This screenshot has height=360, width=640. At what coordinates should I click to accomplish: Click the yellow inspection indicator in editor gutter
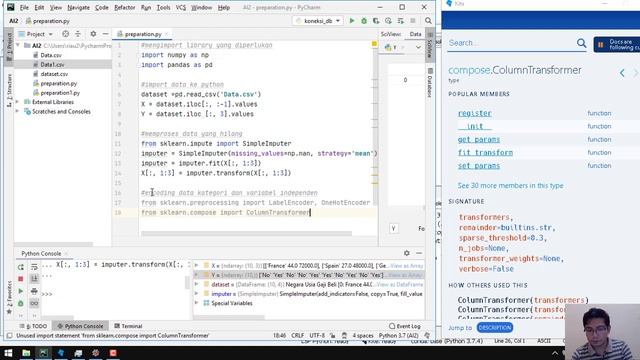(x=374, y=44)
